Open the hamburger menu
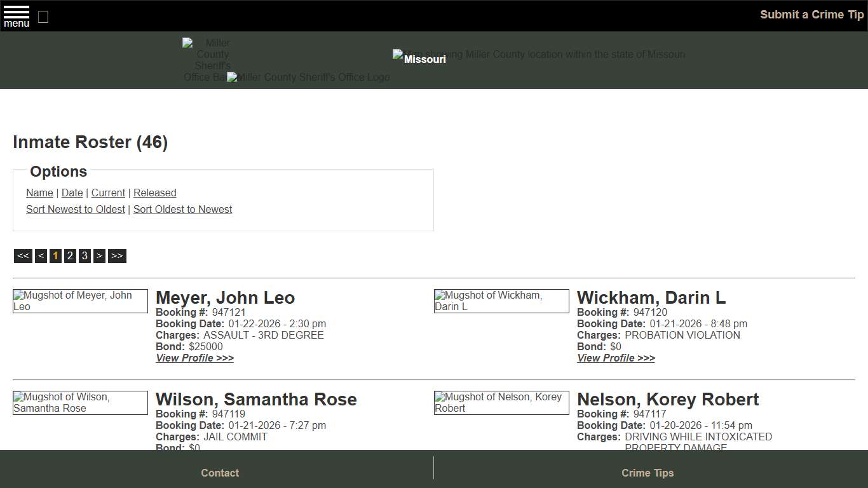The width and height of the screenshot is (868, 488). (16, 15)
